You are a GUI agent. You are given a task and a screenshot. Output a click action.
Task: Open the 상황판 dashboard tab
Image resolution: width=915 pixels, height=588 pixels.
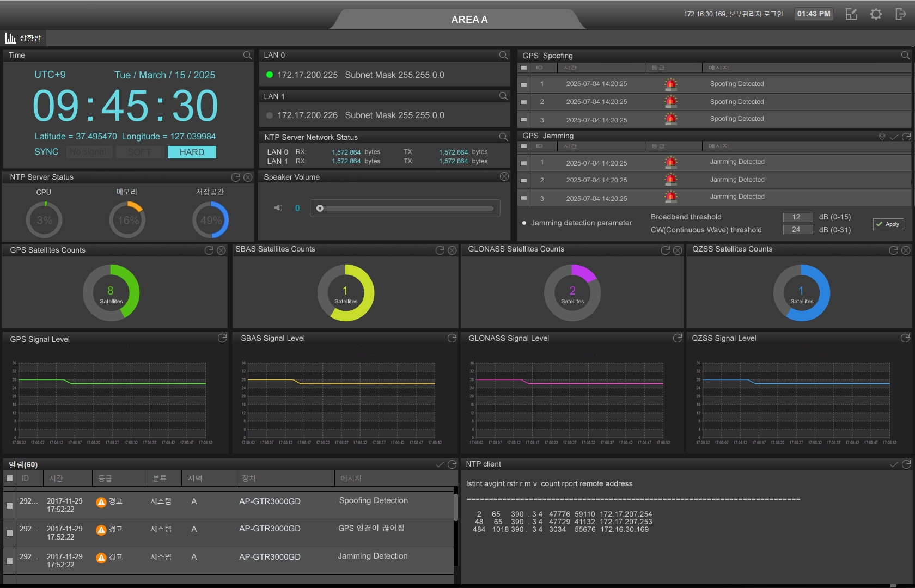tap(23, 38)
